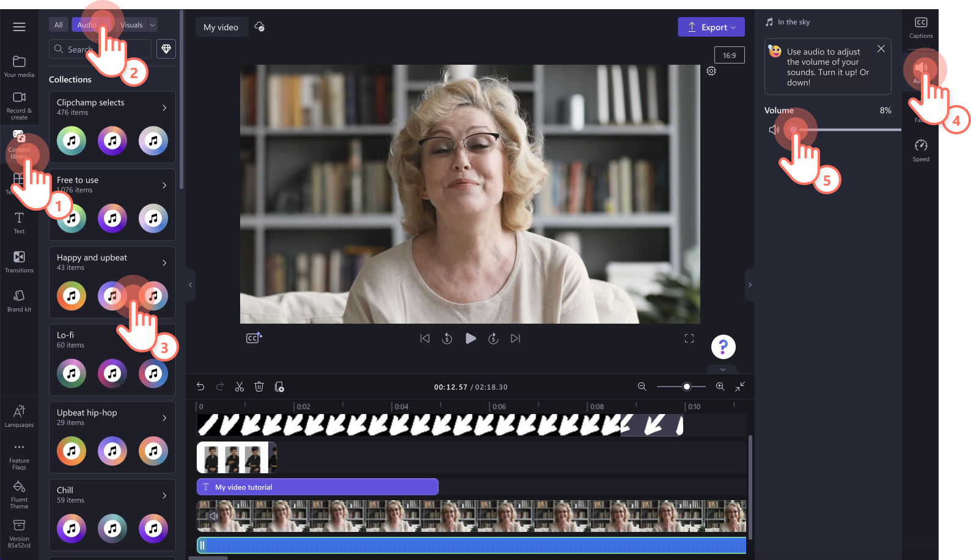
Task: Click the cloud sync status icon
Action: tap(260, 27)
